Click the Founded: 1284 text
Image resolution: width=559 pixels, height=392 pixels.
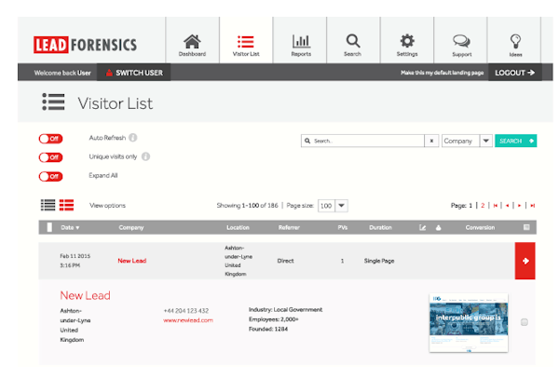268,329
